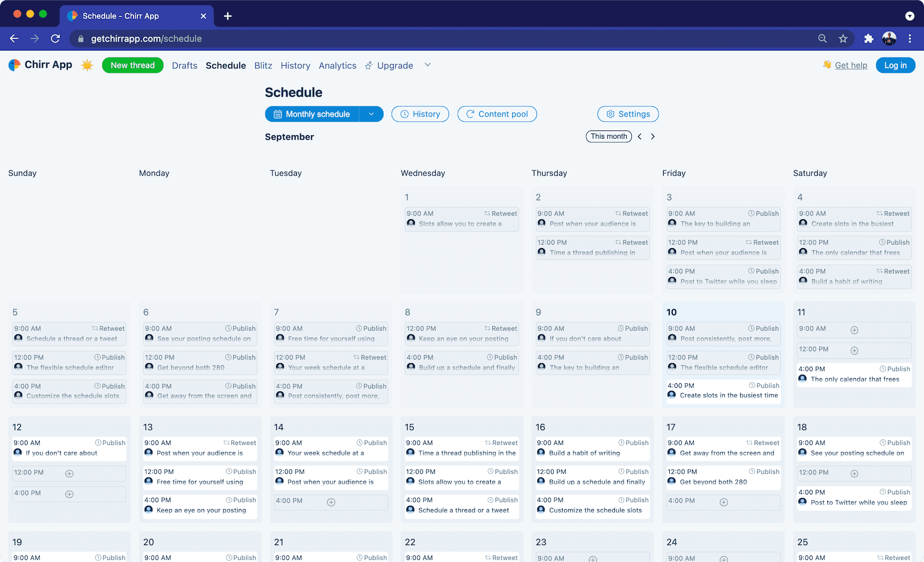Switch to the Analytics section
The image size is (924, 562).
[x=337, y=65]
